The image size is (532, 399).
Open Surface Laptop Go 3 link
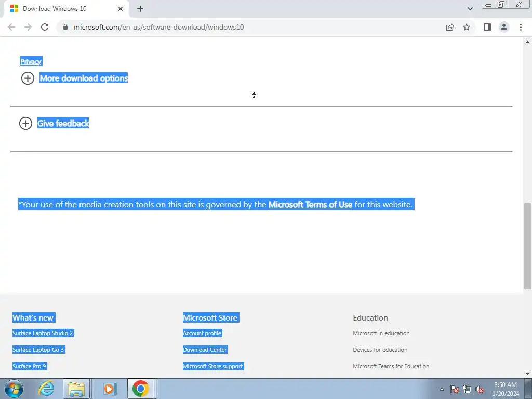click(x=38, y=350)
